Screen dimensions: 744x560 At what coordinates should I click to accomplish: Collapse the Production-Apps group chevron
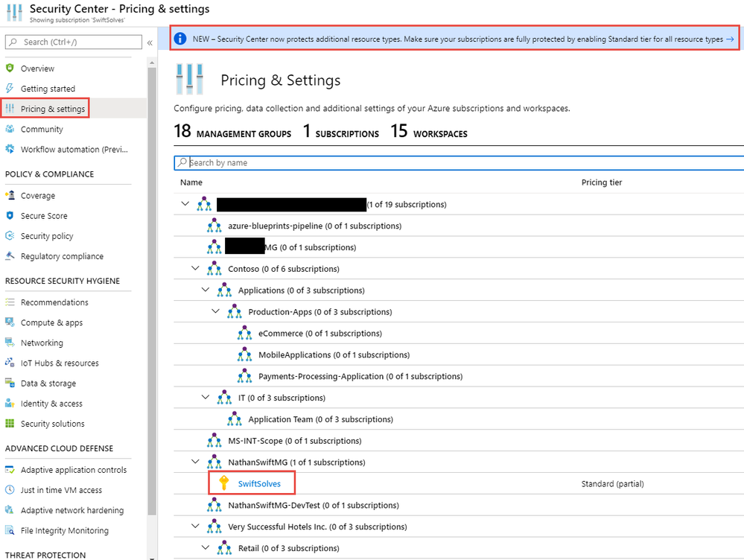pos(215,311)
